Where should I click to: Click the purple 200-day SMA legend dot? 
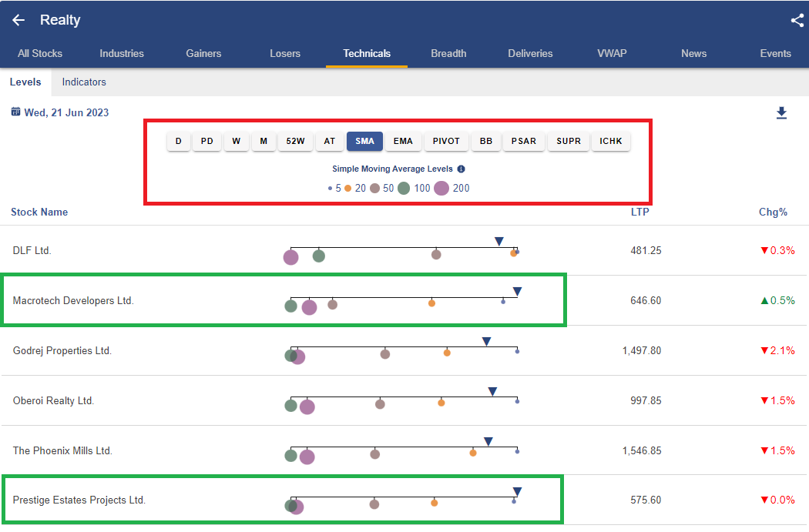pyautogui.click(x=441, y=189)
